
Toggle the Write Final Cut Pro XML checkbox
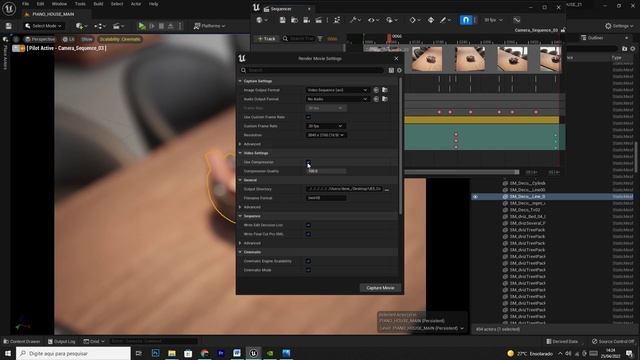[308, 234]
